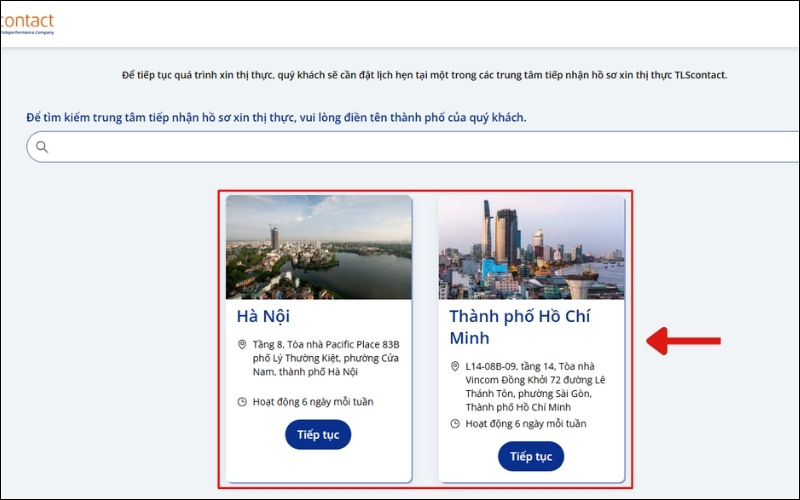The height and width of the screenshot is (500, 800).
Task: Click Hoạt động 6 ngày in Hồ Chí Minh card
Action: pos(526,423)
